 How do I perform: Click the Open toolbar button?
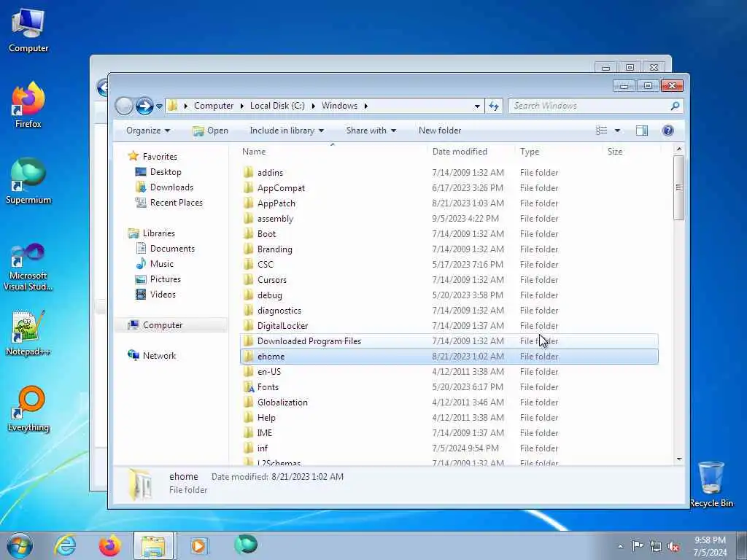210,131
